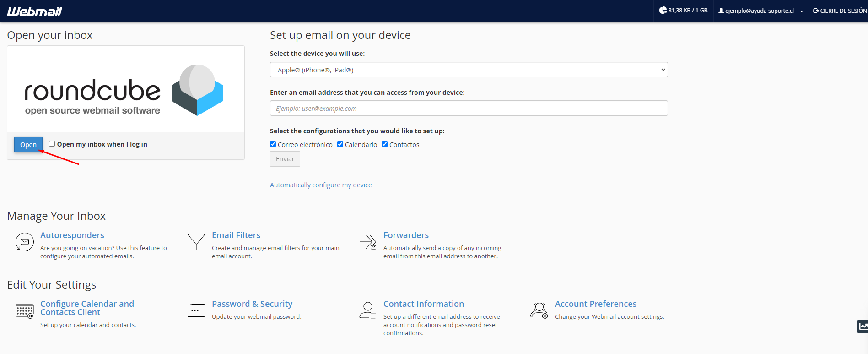Screen dimensions: 868x354
Task: Open the Contact Information link
Action: (424, 304)
